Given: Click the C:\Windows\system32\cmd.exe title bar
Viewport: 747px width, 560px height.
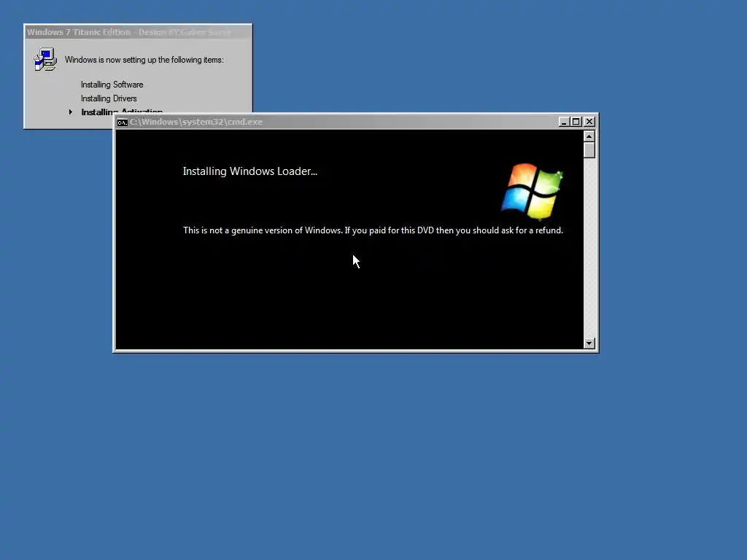Looking at the screenshot, I should tap(355, 122).
